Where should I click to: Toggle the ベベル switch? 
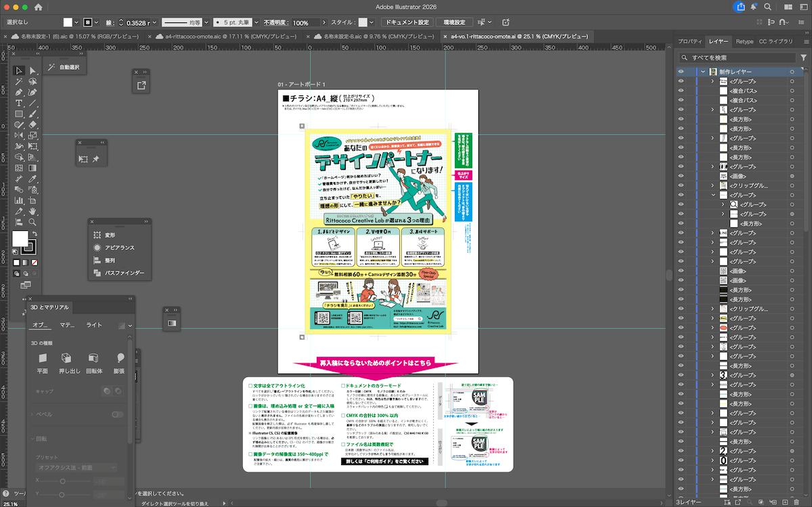tap(118, 414)
